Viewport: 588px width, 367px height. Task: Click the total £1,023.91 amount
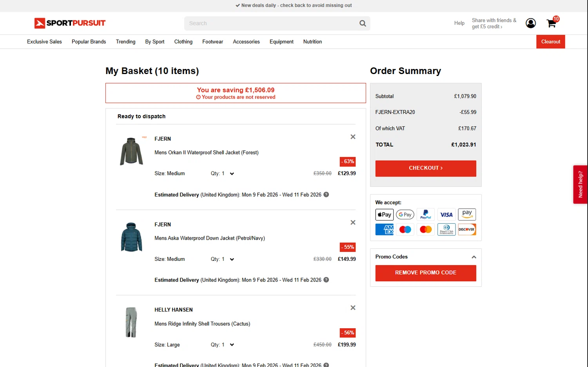pos(464,145)
